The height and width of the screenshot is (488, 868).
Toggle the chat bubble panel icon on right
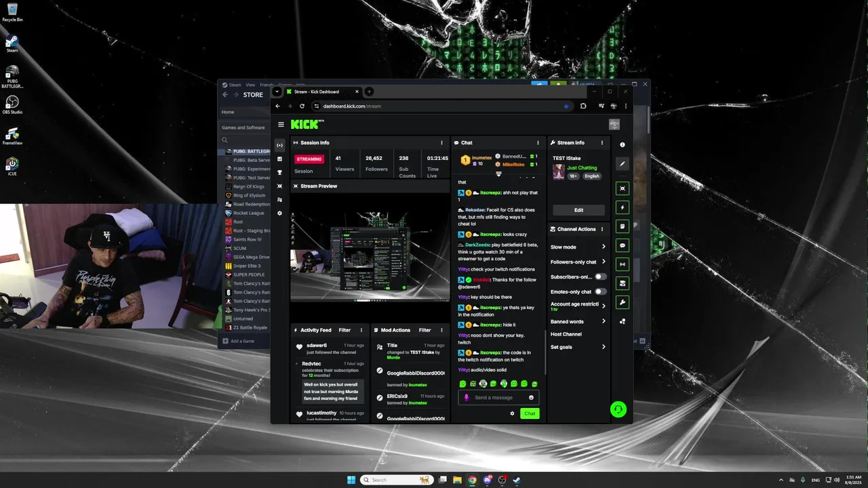[623, 245]
